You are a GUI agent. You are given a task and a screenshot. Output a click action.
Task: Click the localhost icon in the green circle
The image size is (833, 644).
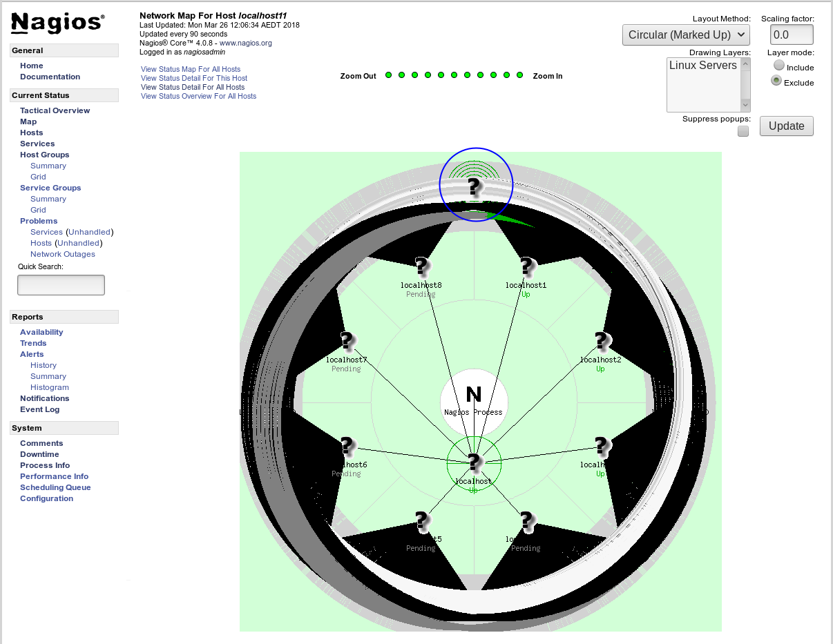coord(473,461)
